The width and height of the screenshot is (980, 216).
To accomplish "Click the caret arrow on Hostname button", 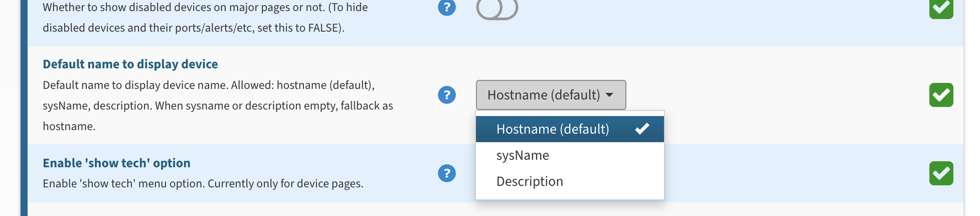I will click(609, 95).
